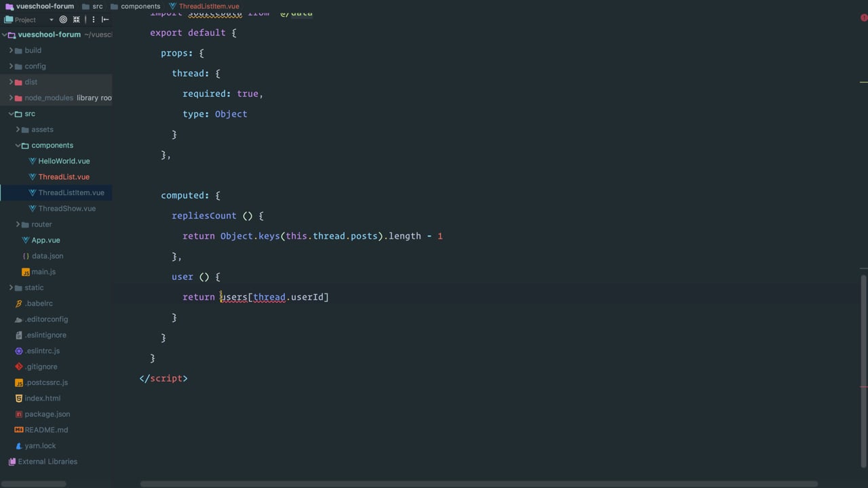
Task: Click the Vue icon beside ThreadShow.vue
Action: point(33,209)
